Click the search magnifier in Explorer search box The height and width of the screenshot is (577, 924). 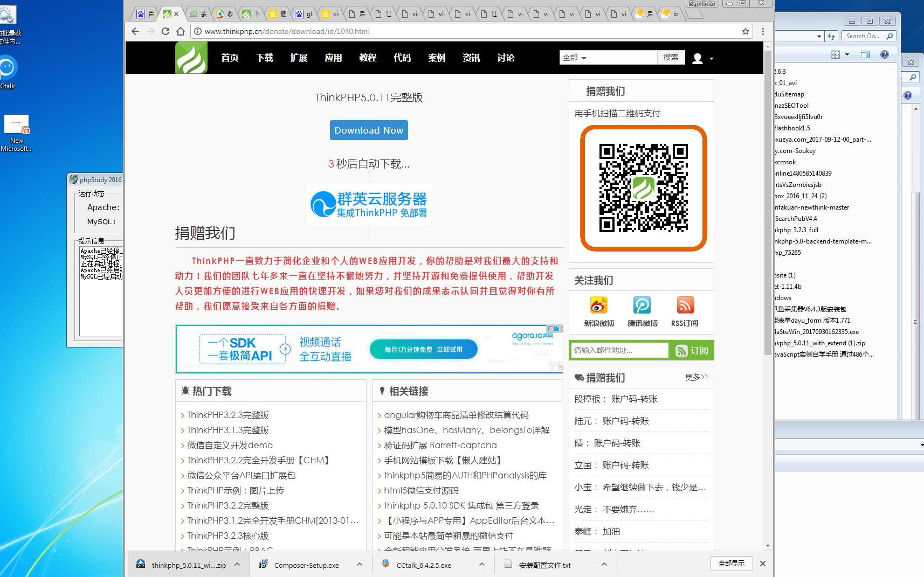click(889, 36)
